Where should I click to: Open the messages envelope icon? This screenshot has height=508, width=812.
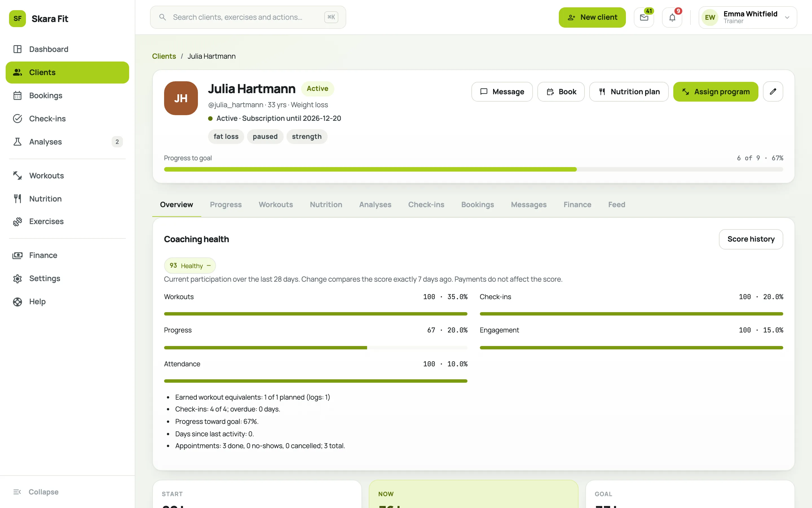(x=644, y=17)
